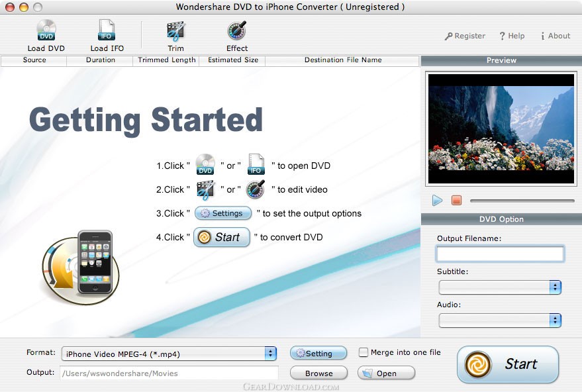Click the large Start convert button

pos(508,364)
